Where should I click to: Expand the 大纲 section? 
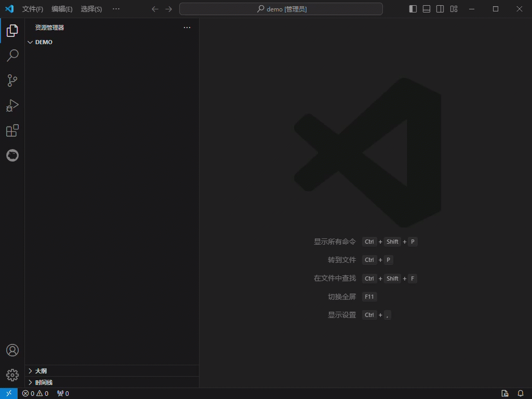pos(112,371)
